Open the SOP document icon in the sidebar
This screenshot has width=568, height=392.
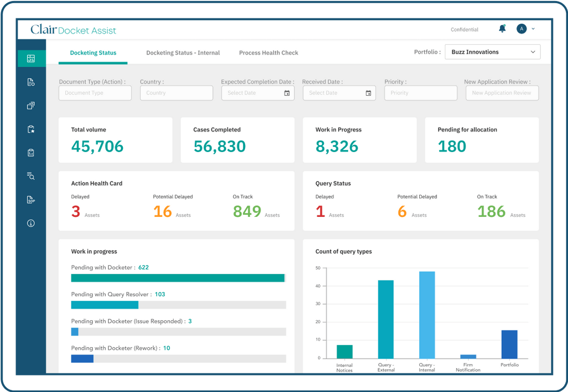pyautogui.click(x=32, y=199)
